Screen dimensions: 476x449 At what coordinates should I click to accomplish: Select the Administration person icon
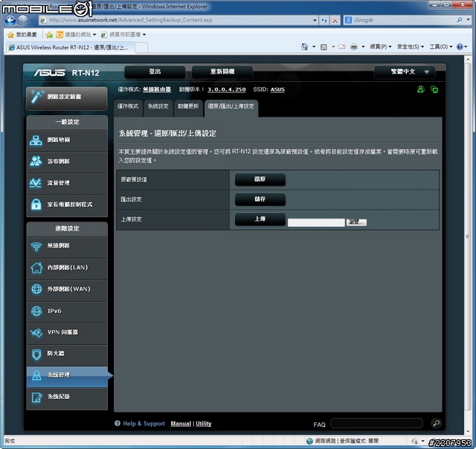coord(36,375)
